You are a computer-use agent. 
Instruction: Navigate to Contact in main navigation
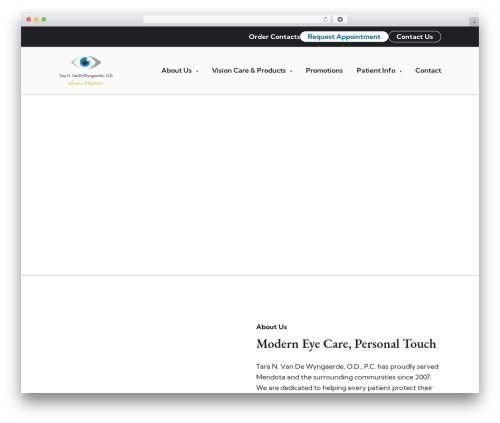click(x=428, y=70)
